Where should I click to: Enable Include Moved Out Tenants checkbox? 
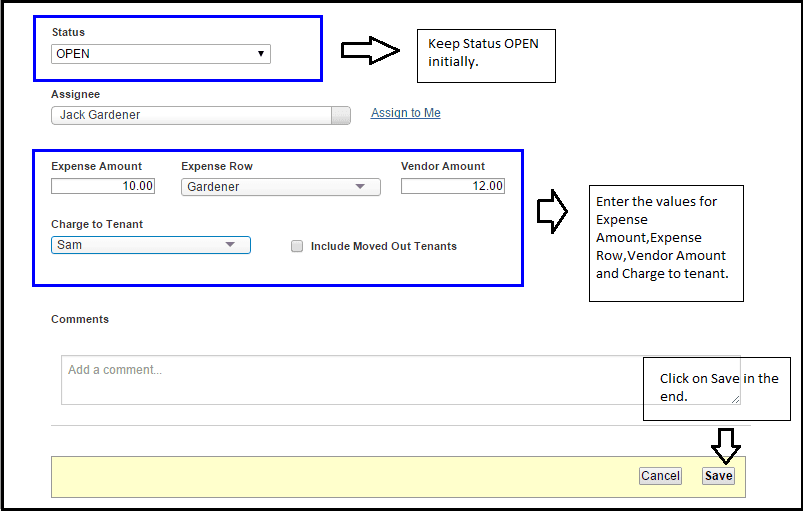[x=297, y=247]
